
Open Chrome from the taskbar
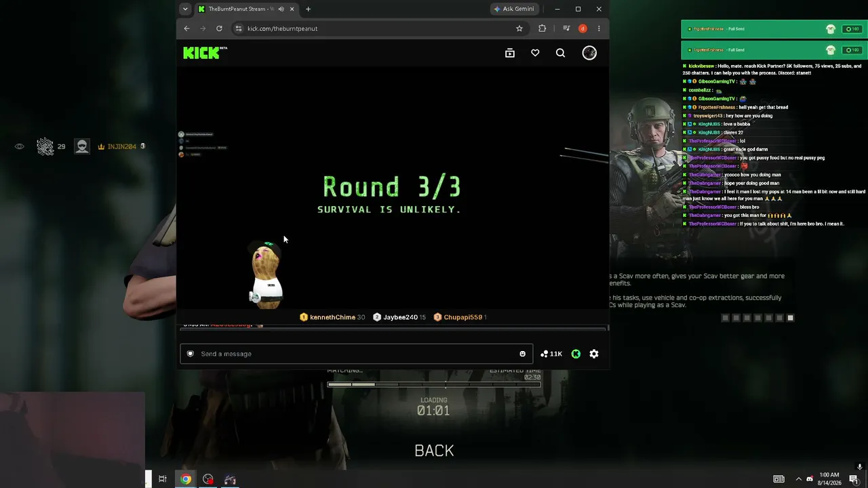click(185, 479)
